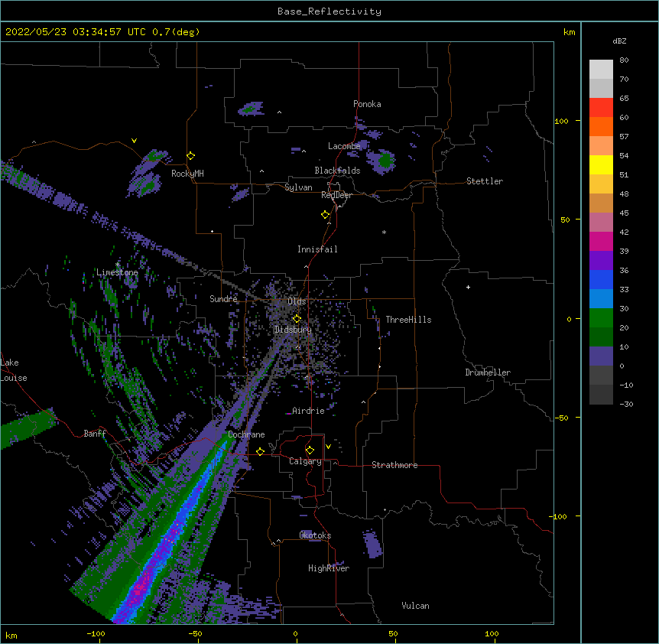Select the yellow diamond marker below Cochrane
Screen dimensions: 659x644
coord(260,451)
